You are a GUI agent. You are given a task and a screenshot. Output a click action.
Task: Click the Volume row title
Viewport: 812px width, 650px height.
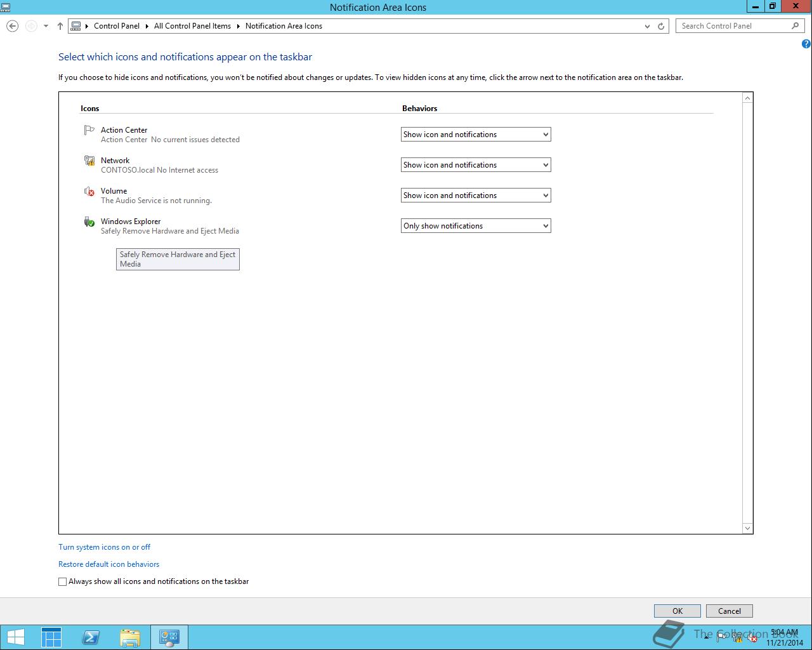114,191
